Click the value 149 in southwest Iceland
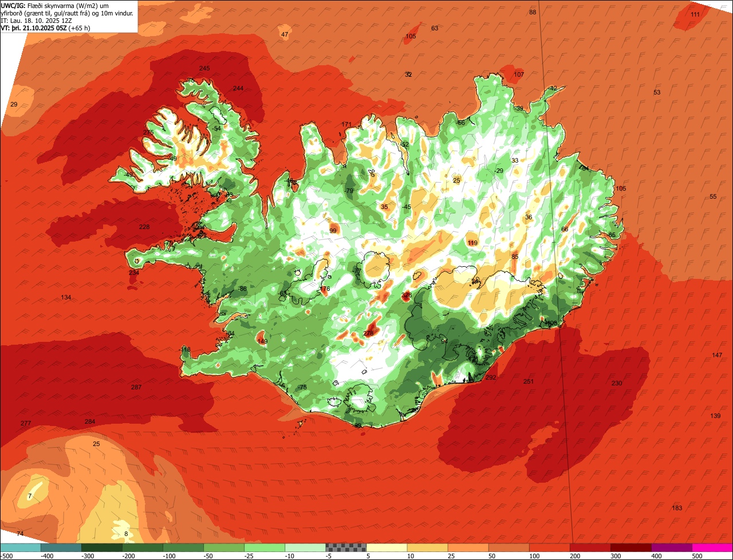Screen dimensions: 733x560 pos(262,342)
